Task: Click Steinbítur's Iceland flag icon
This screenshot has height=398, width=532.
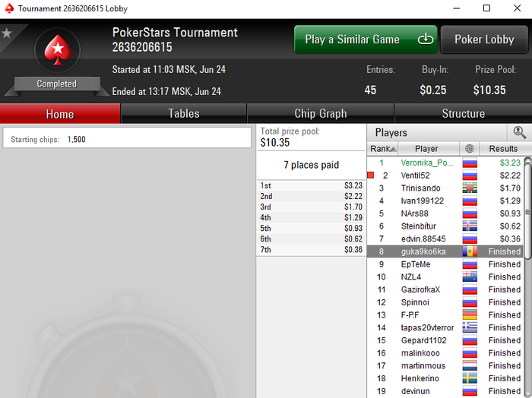Action: pos(470,226)
